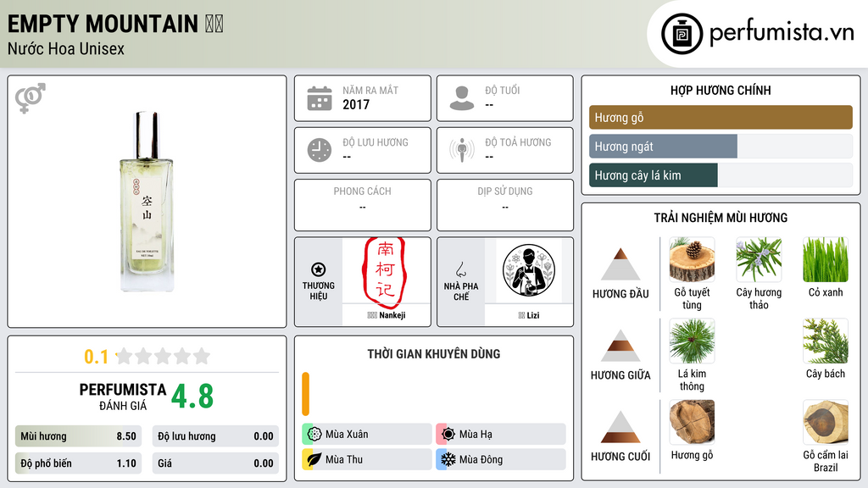The height and width of the screenshot is (488, 868).
Task: Click the leaf icon for Mùa Thu
Action: point(314,459)
